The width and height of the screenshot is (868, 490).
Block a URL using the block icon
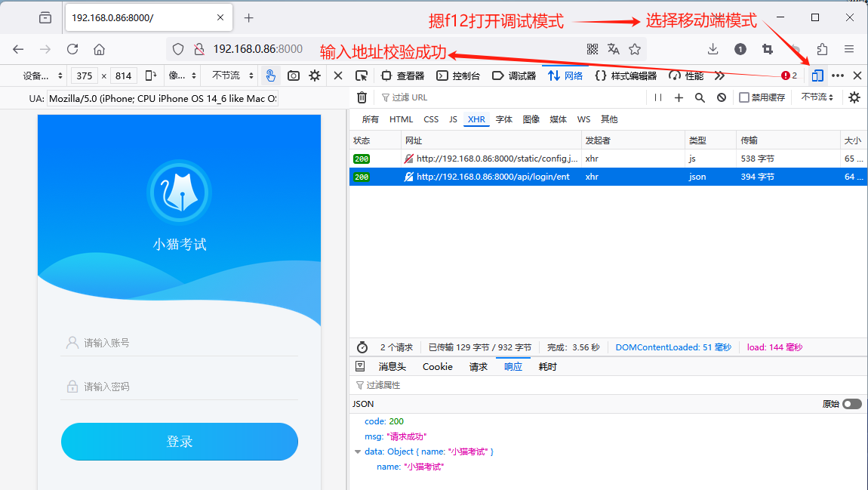point(721,97)
